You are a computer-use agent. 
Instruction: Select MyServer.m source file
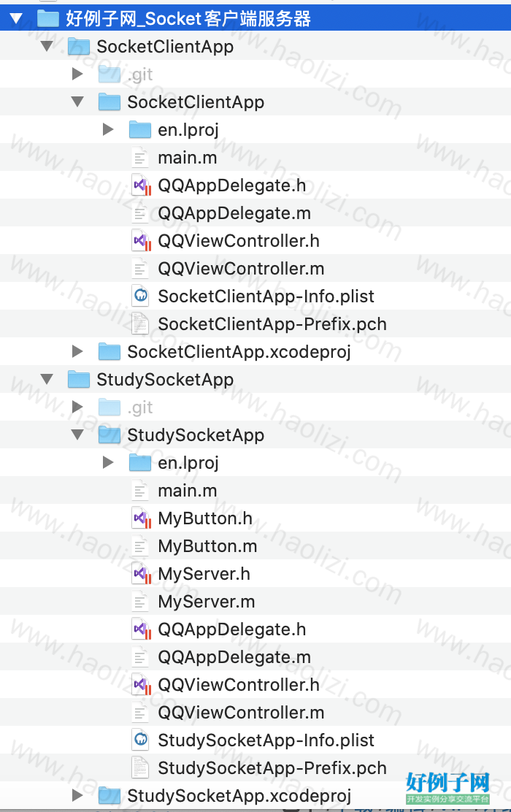[206, 602]
